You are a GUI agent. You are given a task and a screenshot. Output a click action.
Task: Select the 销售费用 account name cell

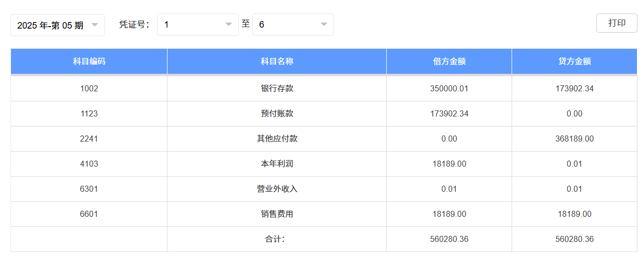pyautogui.click(x=277, y=214)
